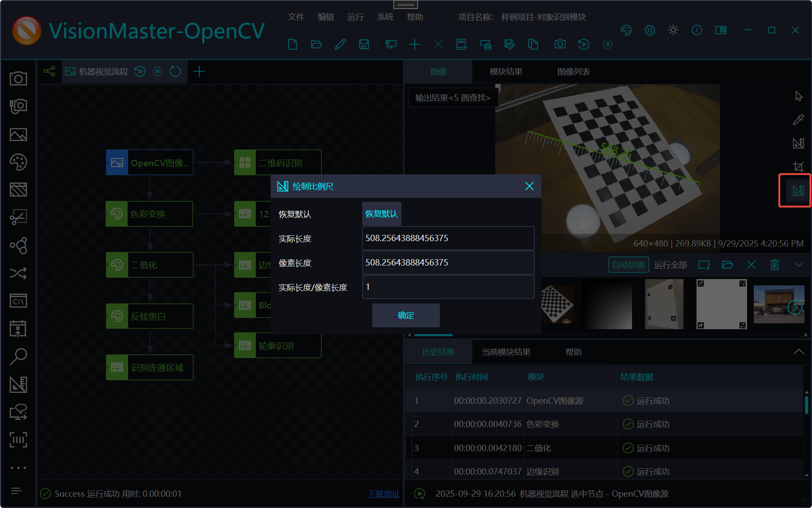Select the pointer cursor tool in image panel
812x508 pixels.
tap(798, 96)
